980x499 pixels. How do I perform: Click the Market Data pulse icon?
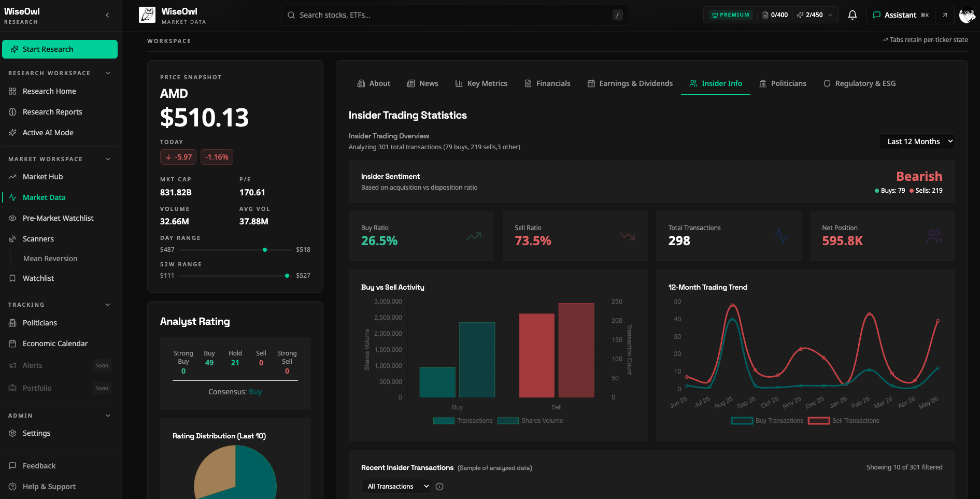pos(12,197)
